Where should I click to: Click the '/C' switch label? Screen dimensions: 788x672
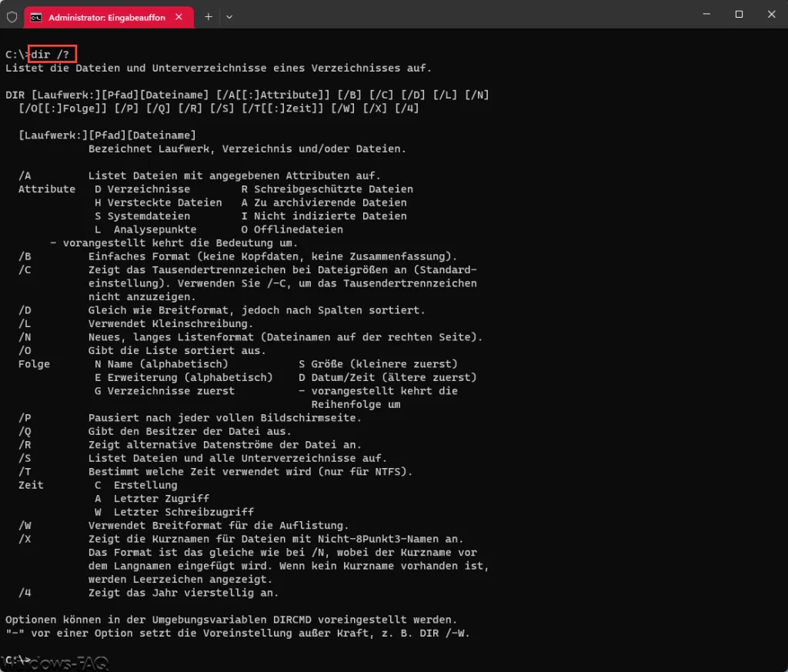[x=25, y=270]
